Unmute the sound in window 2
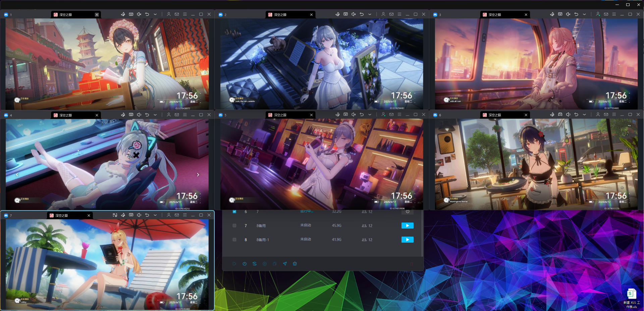Viewport: 644px width, 311px height. pos(354,14)
